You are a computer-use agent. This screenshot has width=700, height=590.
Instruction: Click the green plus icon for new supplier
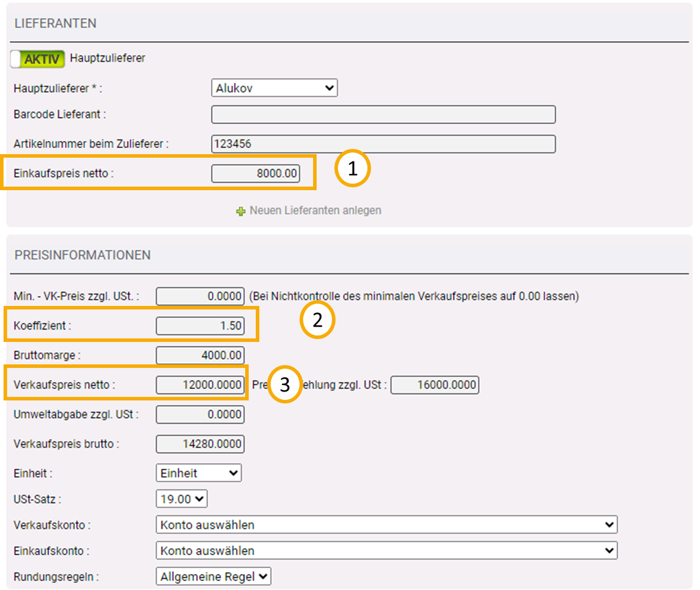[240, 211]
